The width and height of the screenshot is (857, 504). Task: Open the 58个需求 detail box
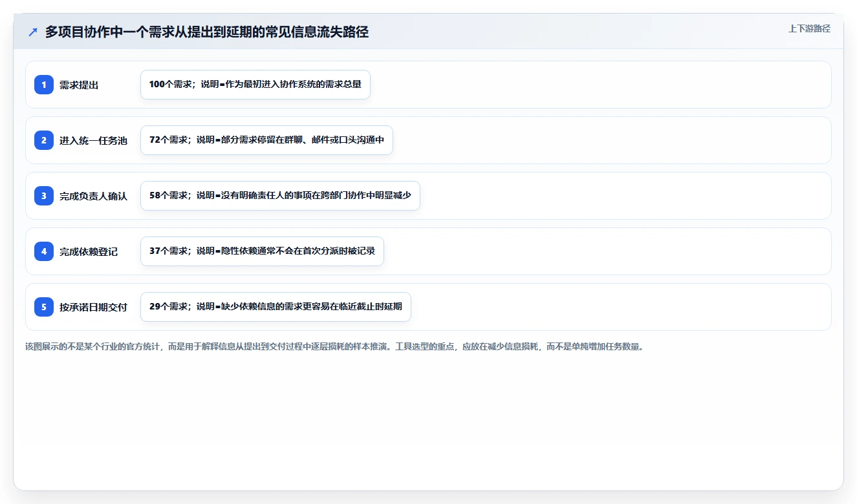280,196
